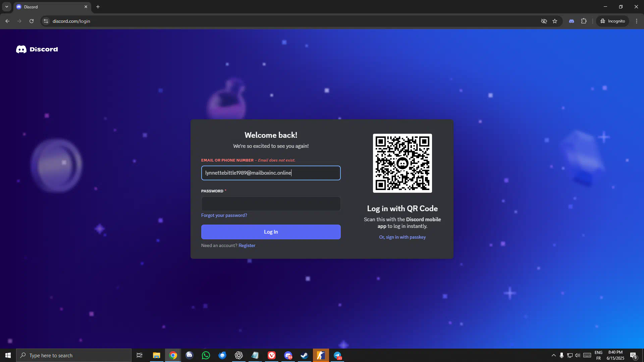Open network icon in system tray

[570, 355]
